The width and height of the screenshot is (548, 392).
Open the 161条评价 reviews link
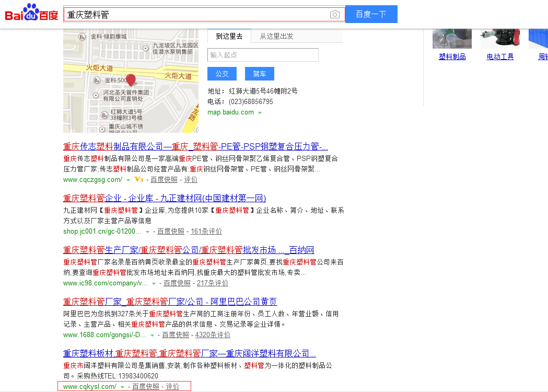(x=206, y=231)
